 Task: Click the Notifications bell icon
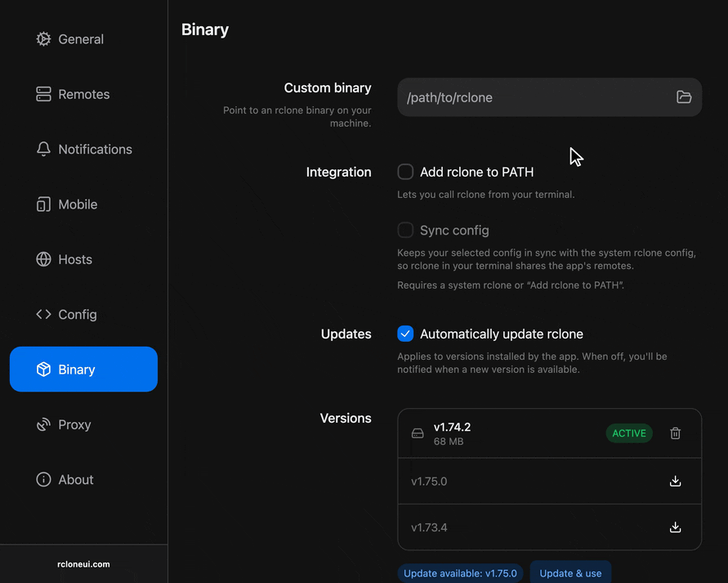[x=43, y=149]
